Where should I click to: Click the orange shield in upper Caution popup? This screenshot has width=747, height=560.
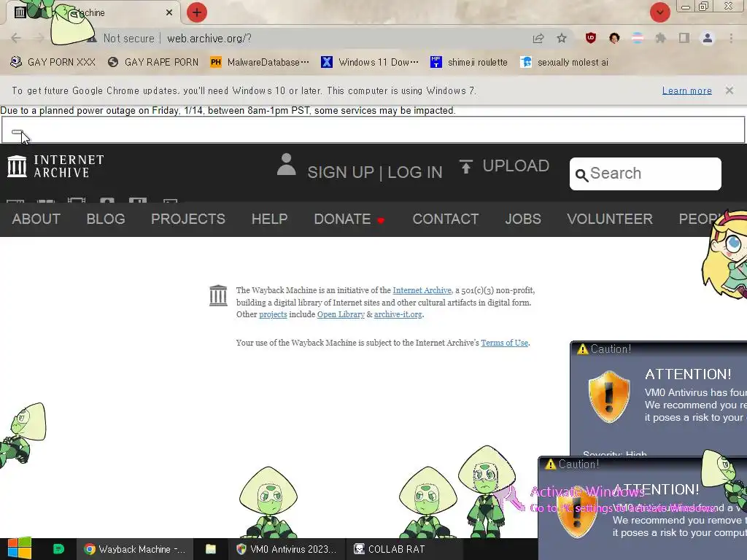point(609,397)
